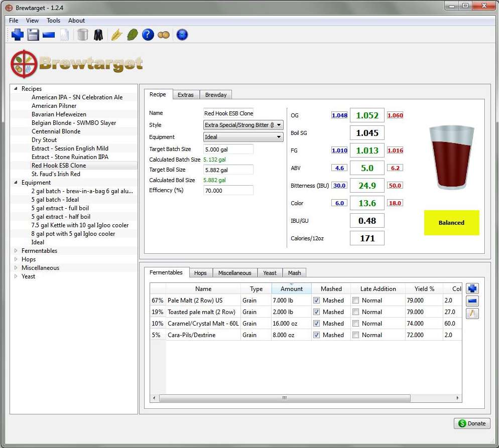Click the fermentables table horizontal scrollbar

point(284,398)
